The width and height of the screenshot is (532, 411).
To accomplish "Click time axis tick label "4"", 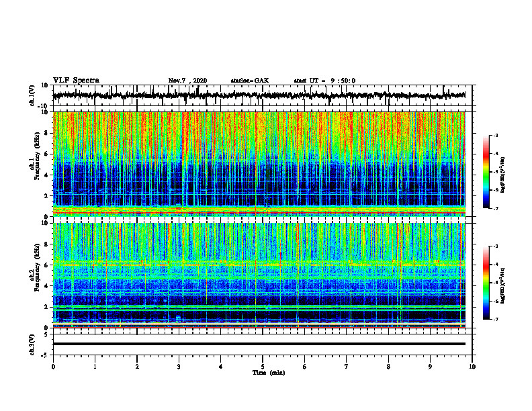I will pyautogui.click(x=221, y=367).
